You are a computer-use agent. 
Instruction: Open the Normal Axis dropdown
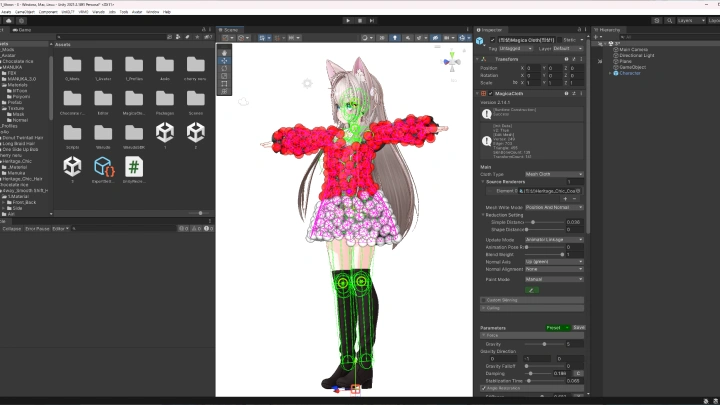tap(554, 262)
